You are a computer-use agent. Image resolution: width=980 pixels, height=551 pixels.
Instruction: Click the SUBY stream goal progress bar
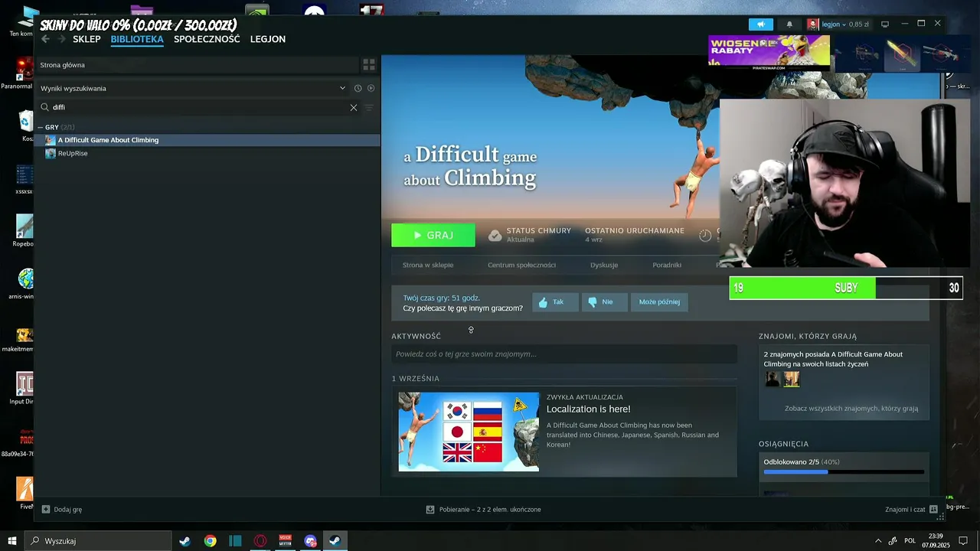tap(846, 288)
